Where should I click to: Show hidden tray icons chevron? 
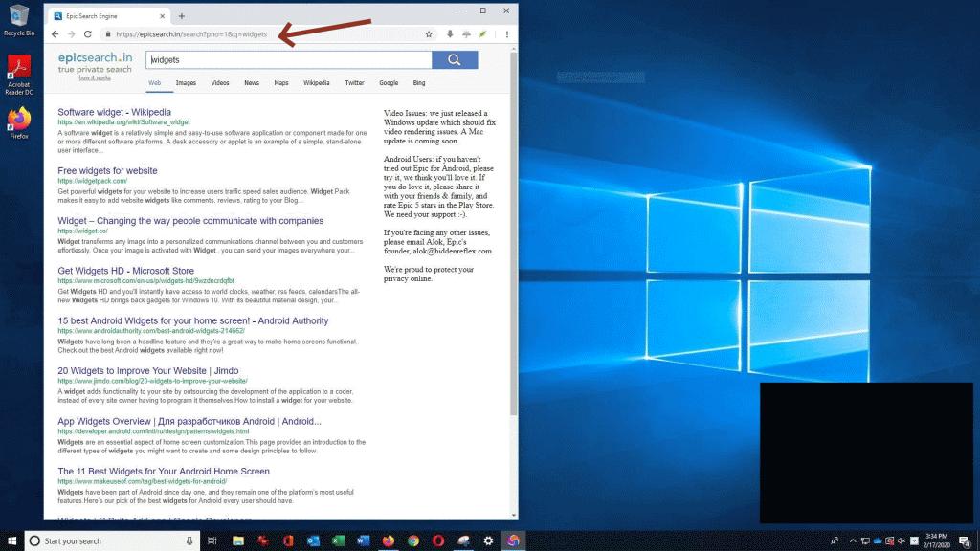(853, 541)
